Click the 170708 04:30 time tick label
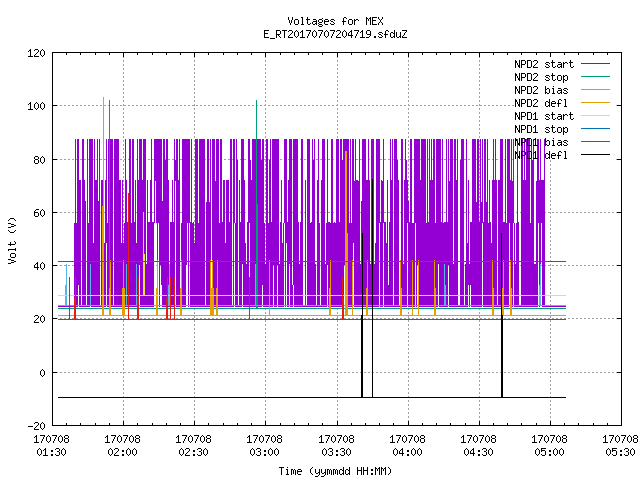This screenshot has height=480, width=640. point(478,446)
